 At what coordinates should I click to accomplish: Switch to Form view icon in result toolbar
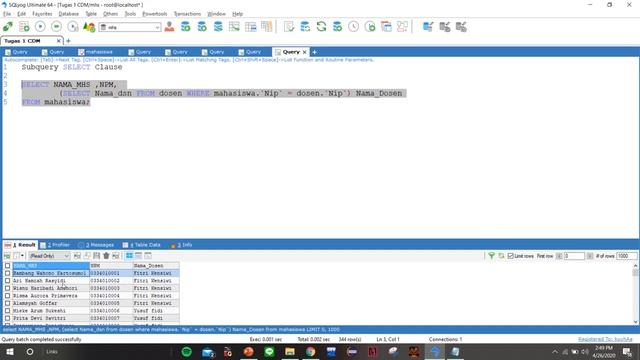(138, 256)
